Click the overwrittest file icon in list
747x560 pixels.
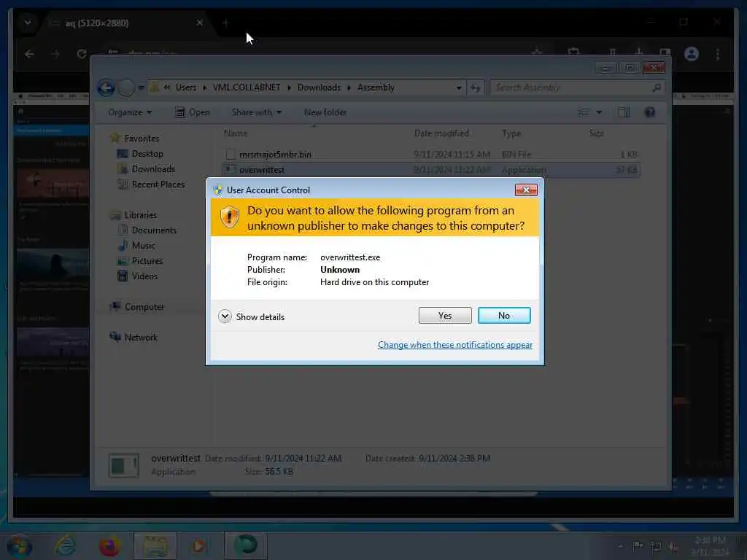pyautogui.click(x=230, y=169)
